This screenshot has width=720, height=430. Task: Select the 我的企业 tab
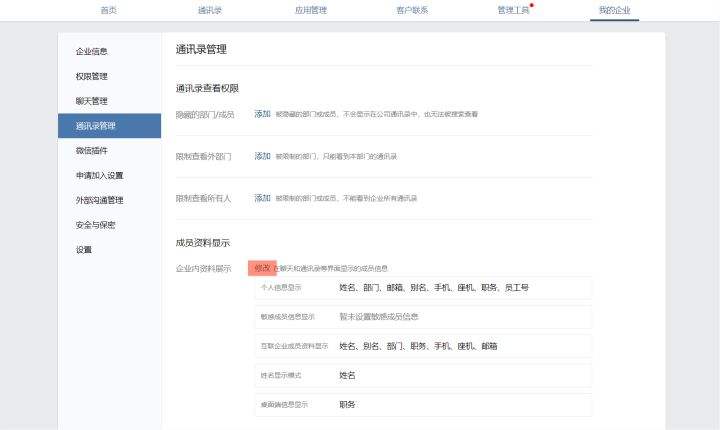614,10
